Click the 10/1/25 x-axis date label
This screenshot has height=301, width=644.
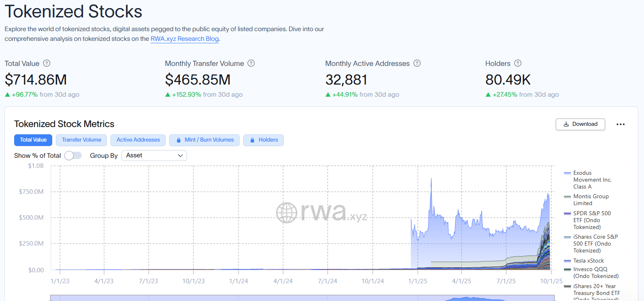tap(551, 281)
